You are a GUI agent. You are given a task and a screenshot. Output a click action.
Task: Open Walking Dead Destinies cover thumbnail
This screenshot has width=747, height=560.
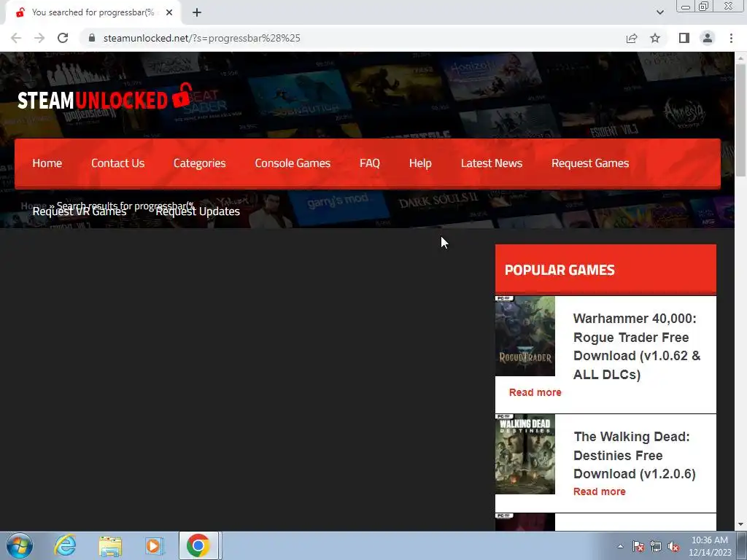pyautogui.click(x=525, y=454)
